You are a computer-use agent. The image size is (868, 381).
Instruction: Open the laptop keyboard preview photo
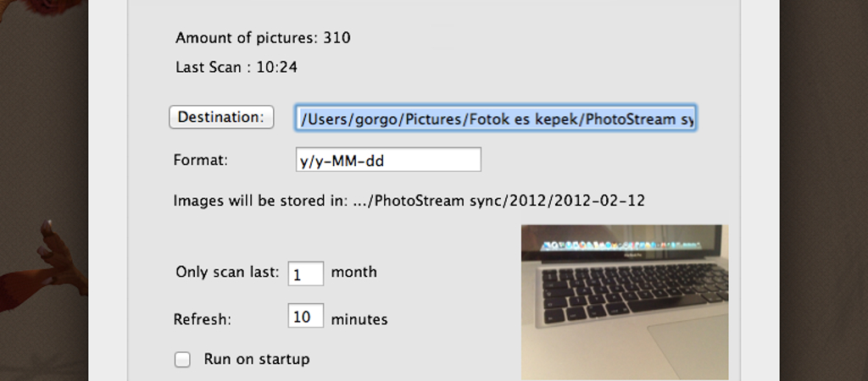click(x=625, y=302)
